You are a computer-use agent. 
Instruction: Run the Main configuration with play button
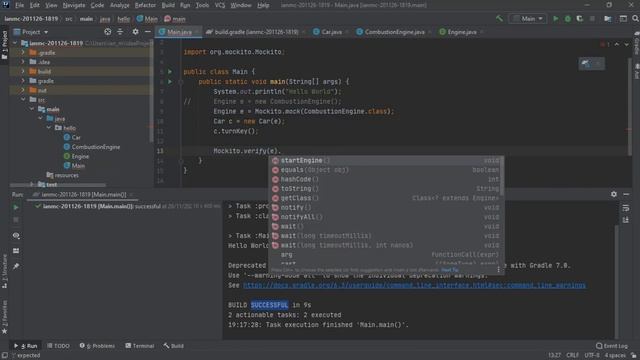(x=555, y=19)
